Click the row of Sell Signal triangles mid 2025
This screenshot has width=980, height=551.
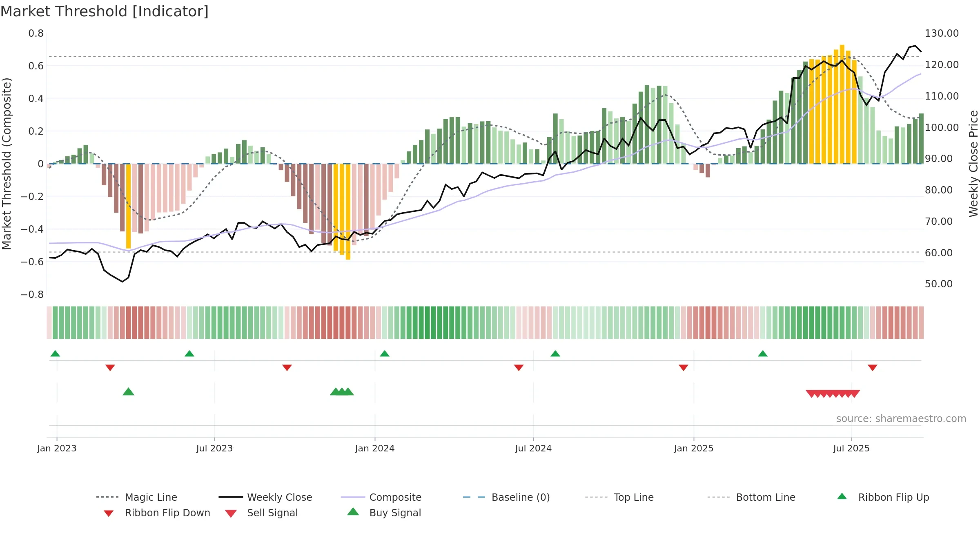point(833,394)
